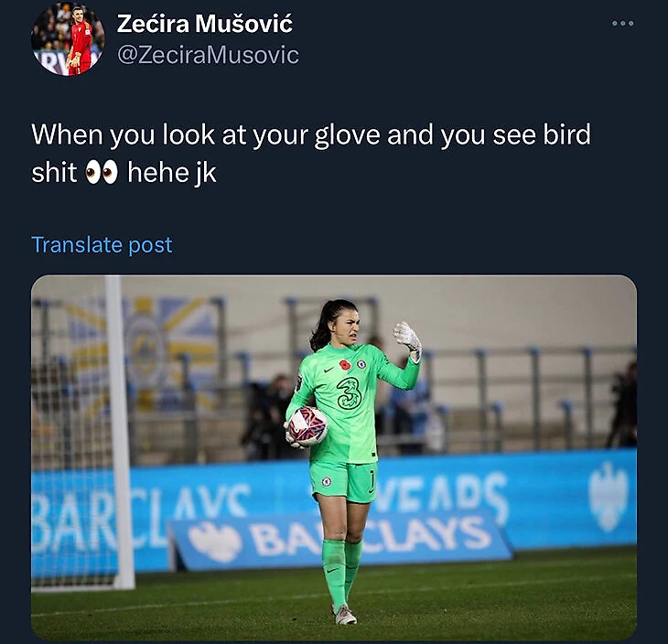This screenshot has height=644, width=668.
Task: Click the football held by the goalkeeper
Action: [x=307, y=426]
